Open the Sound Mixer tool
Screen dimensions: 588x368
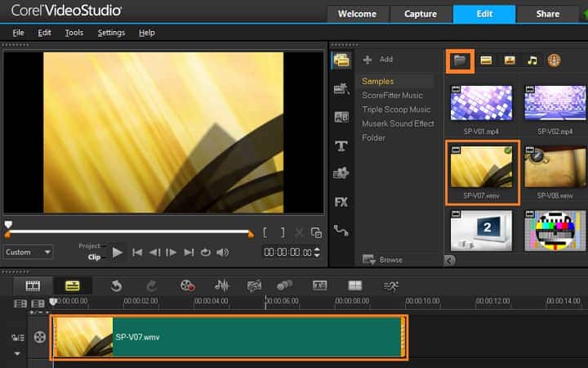(x=221, y=285)
